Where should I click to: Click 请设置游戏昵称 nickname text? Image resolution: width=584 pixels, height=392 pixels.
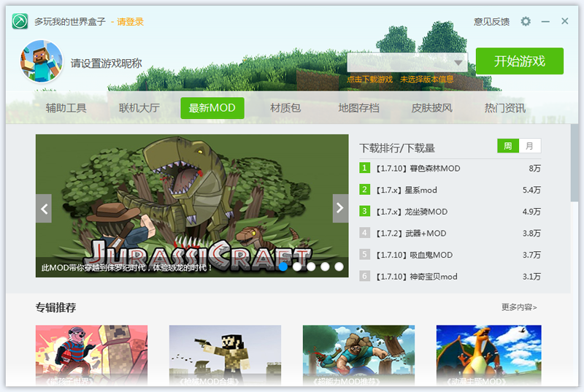click(106, 64)
